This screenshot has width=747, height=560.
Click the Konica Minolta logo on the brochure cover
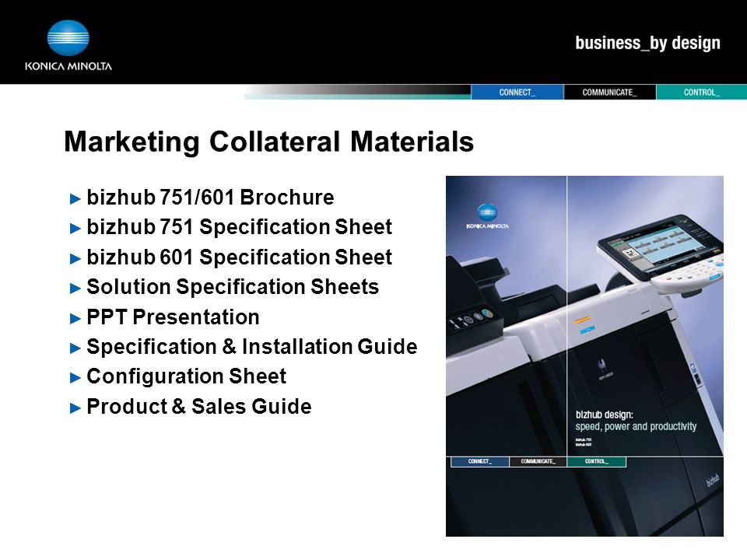[x=487, y=217]
